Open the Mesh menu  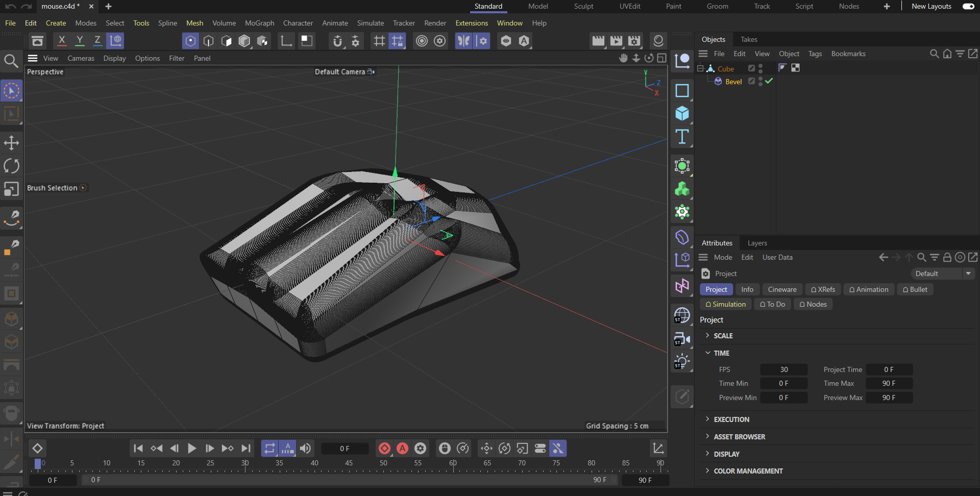point(194,23)
